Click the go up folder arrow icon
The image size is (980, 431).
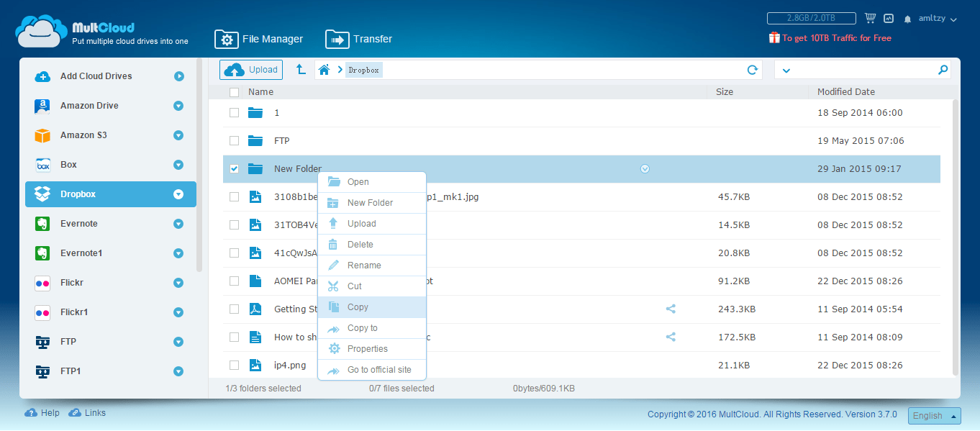301,69
